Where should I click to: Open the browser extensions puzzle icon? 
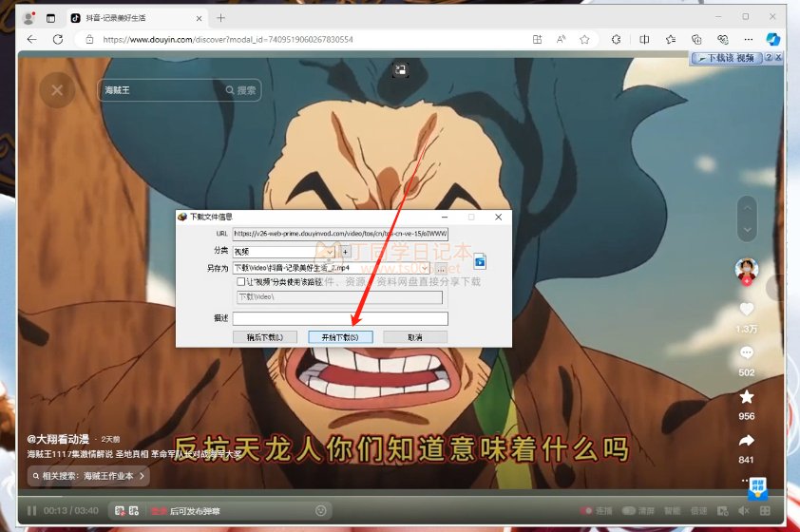click(617, 39)
